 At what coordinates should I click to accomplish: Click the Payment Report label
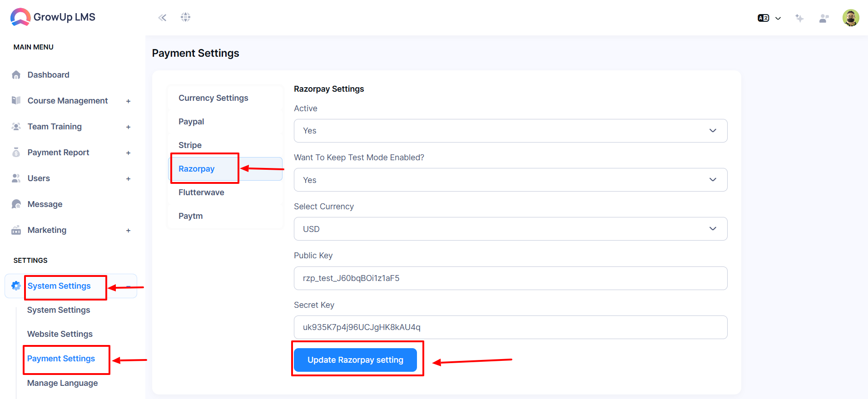coord(58,153)
